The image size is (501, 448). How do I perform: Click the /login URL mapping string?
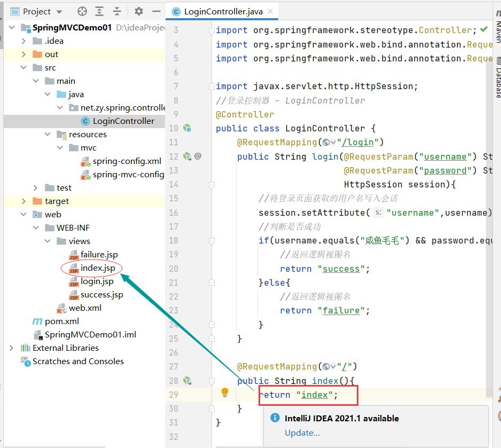point(357,143)
